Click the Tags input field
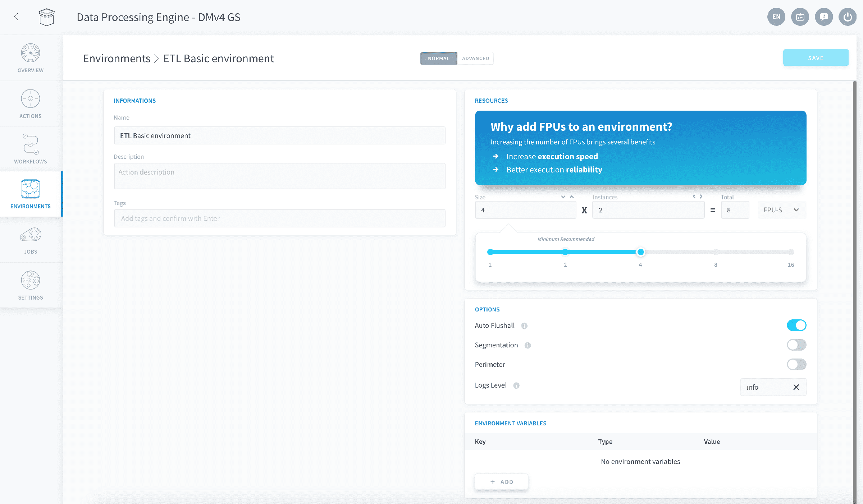Screen dimensions: 863x504 click(279, 218)
